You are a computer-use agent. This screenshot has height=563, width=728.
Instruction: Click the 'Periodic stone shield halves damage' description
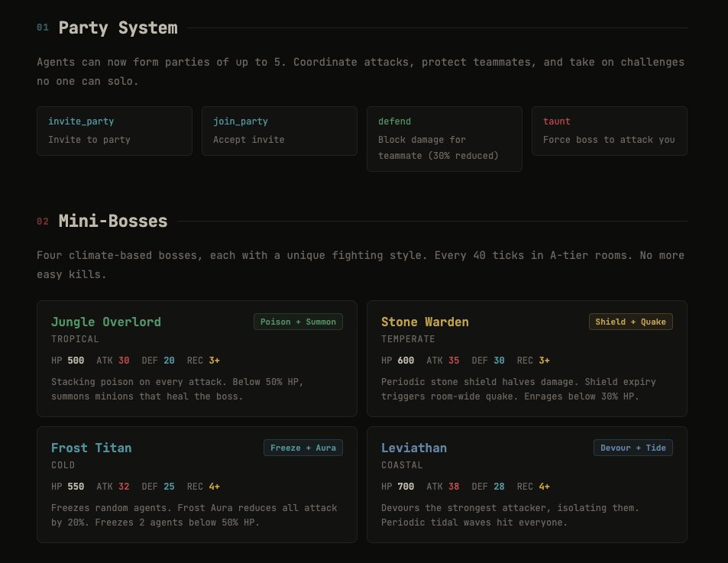pyautogui.click(x=518, y=389)
